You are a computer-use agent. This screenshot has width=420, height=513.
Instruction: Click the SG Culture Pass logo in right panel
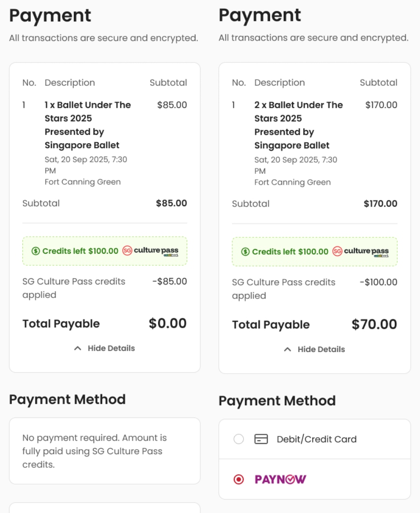[x=360, y=252]
